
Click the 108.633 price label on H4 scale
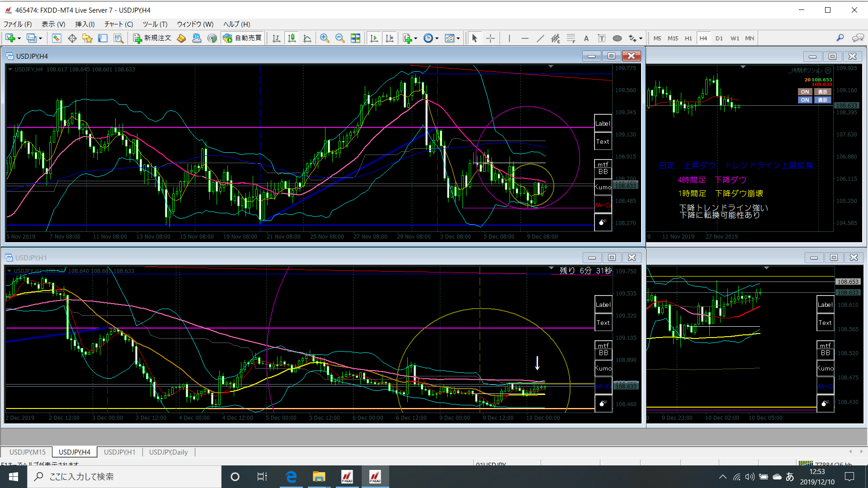(626, 186)
